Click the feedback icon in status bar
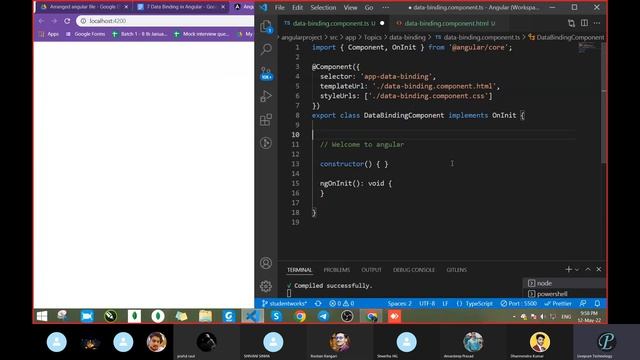Viewport: 640px width, 360px height. [583, 303]
